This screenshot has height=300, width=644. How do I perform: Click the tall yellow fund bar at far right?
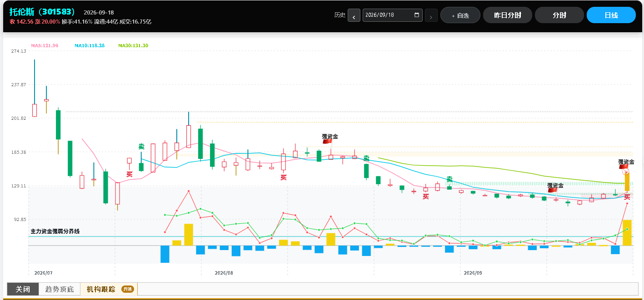tap(627, 233)
